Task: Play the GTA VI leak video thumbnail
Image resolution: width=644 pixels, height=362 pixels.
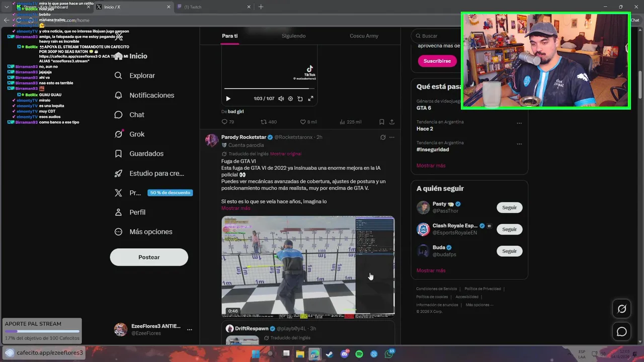Action: (x=308, y=266)
